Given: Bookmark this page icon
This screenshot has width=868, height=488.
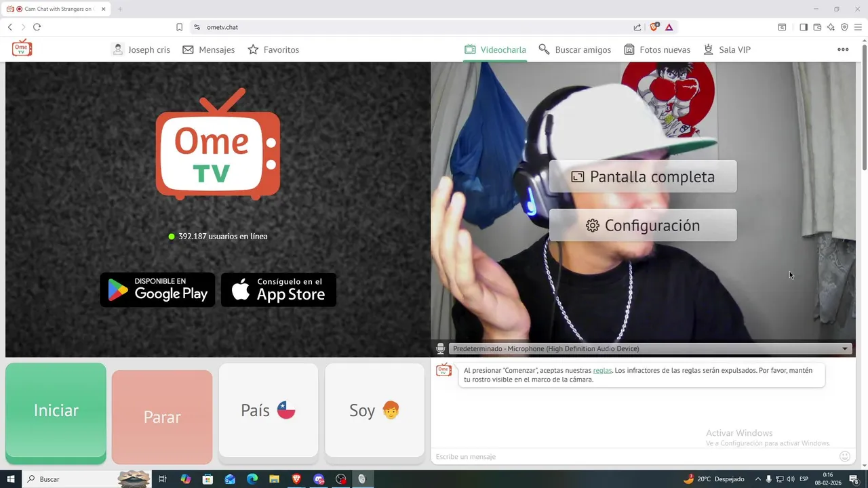Looking at the screenshot, I should pyautogui.click(x=179, y=27).
